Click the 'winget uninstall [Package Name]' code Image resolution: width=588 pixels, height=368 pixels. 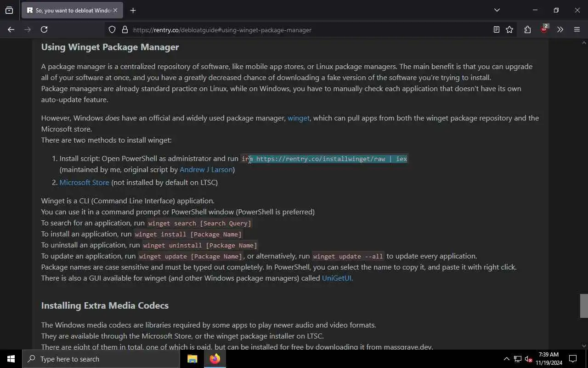pos(200,245)
